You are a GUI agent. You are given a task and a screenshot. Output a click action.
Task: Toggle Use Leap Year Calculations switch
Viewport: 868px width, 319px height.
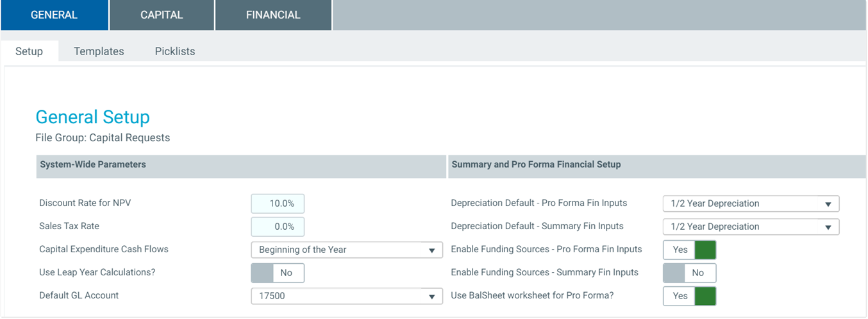pyautogui.click(x=278, y=273)
